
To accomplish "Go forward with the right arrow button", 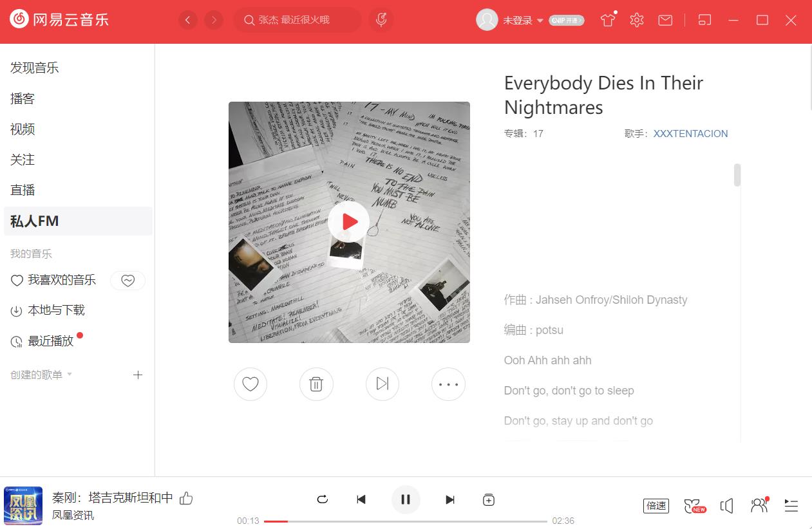I will [x=214, y=21].
